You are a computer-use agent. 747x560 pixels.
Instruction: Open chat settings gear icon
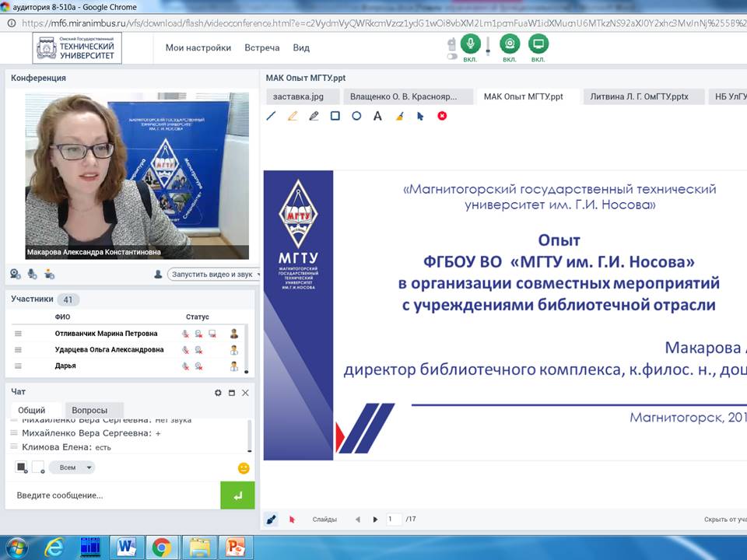[x=218, y=393]
